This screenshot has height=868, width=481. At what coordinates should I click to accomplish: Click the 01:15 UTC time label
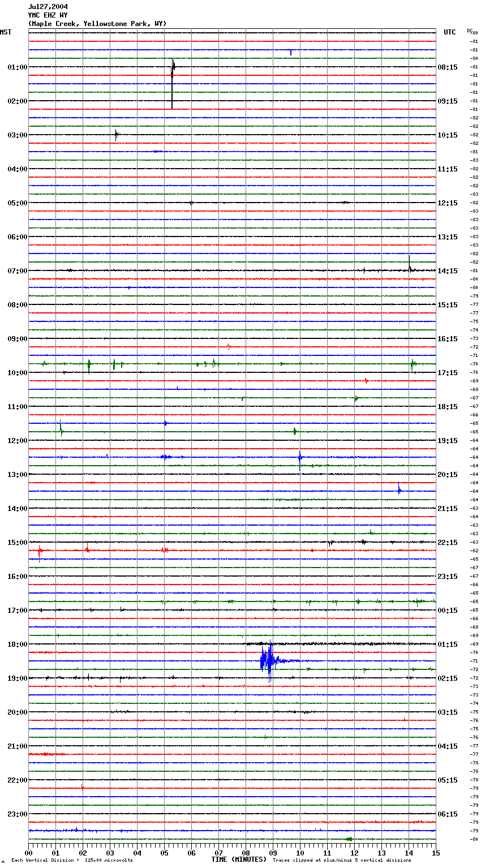tap(448, 644)
